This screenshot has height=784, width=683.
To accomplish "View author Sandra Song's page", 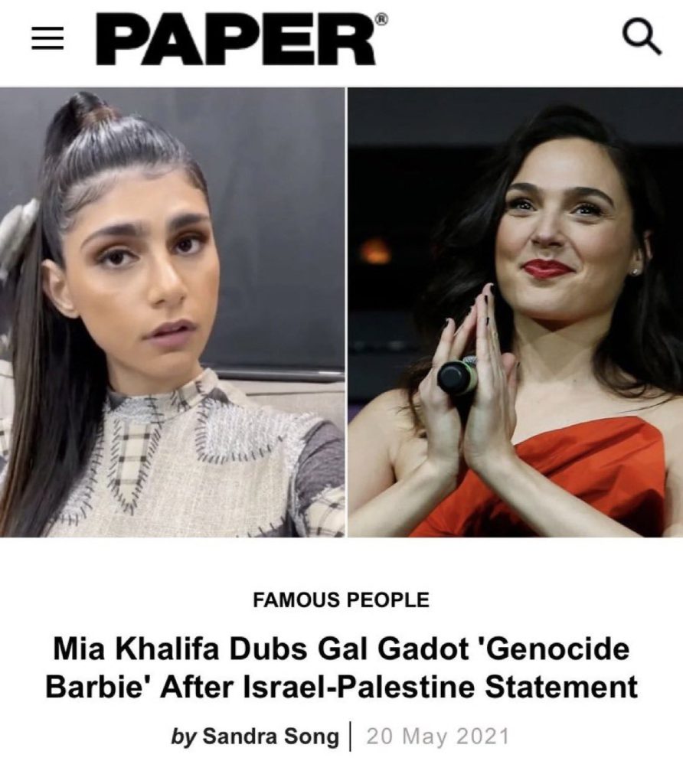I will (x=270, y=736).
